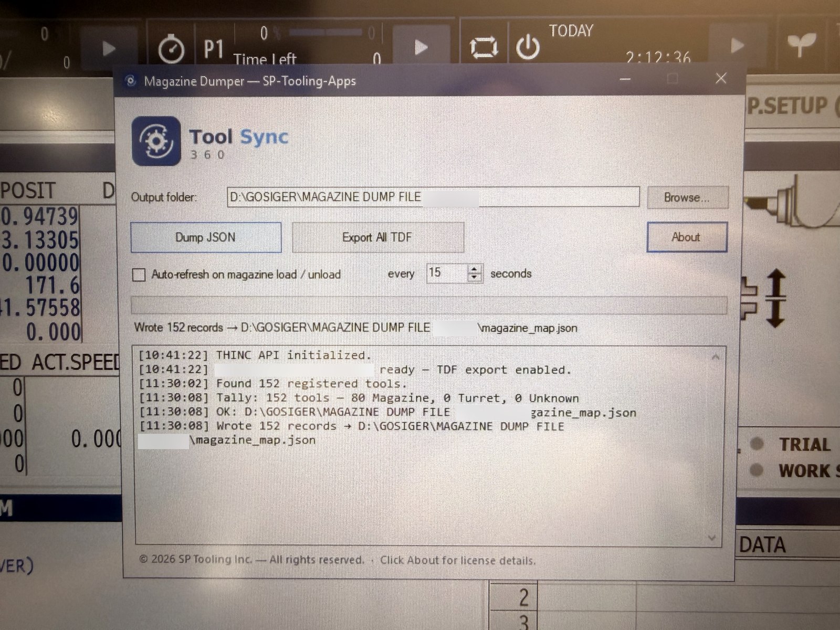Screen dimensions: 840x630
Task: Click the 0.94739 position value in background
Action: tap(40, 216)
